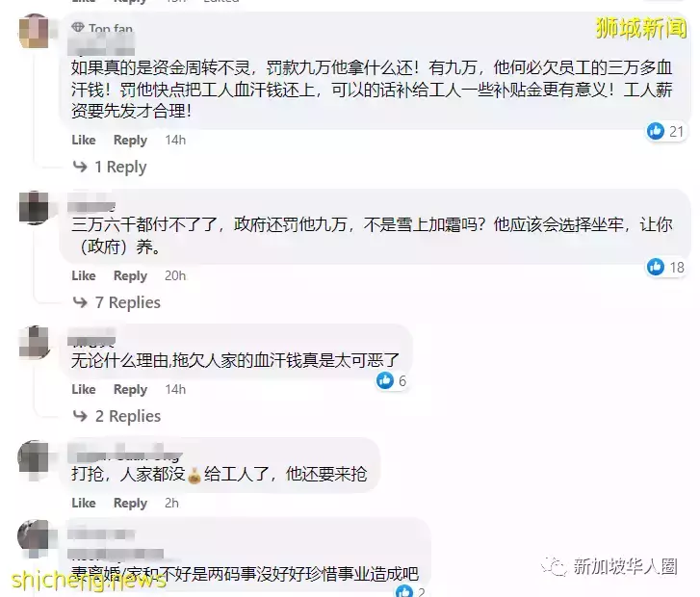The height and width of the screenshot is (597, 700).
Task: Click the reply arrow icon beside 1 Reply
Action: pyautogui.click(x=80, y=167)
